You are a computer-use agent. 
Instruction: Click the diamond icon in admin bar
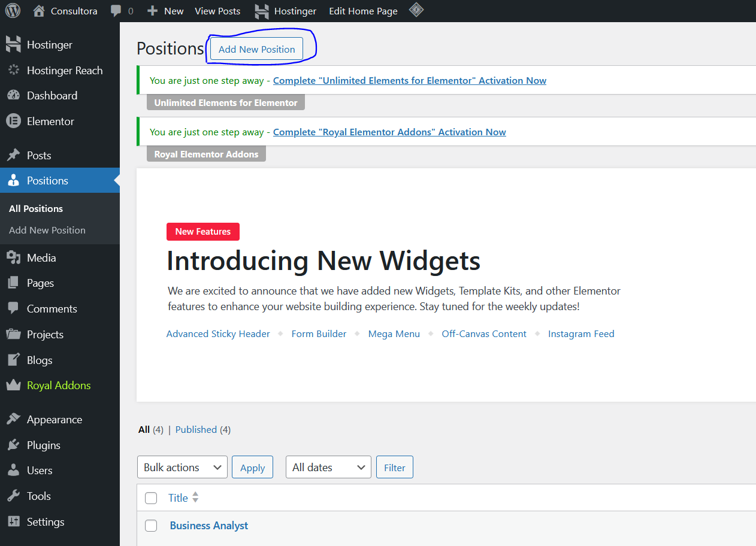point(416,10)
